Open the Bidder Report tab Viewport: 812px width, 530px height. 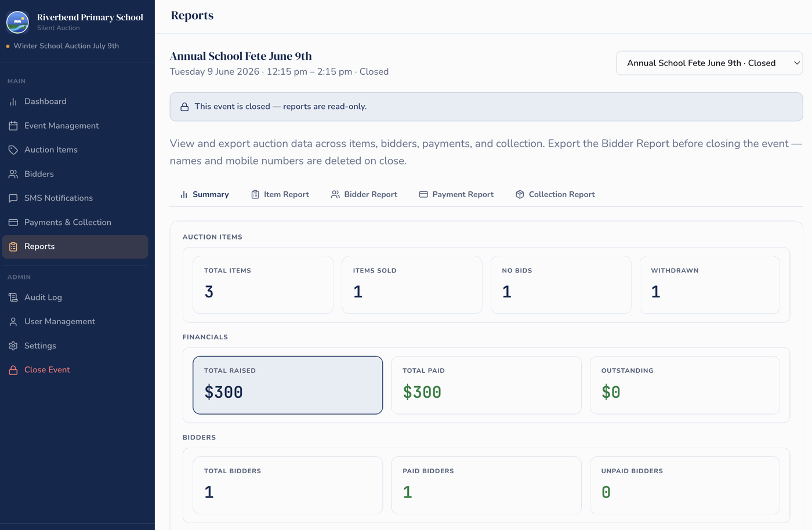coord(364,195)
